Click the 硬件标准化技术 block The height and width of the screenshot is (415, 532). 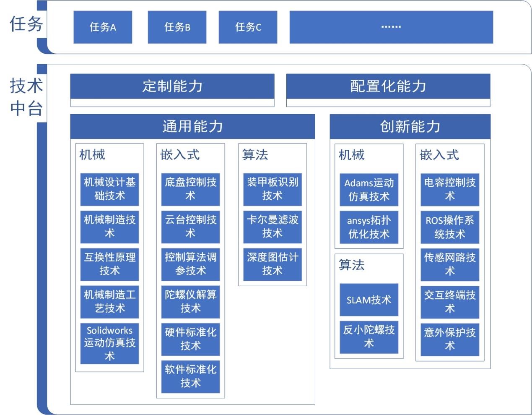coord(190,339)
